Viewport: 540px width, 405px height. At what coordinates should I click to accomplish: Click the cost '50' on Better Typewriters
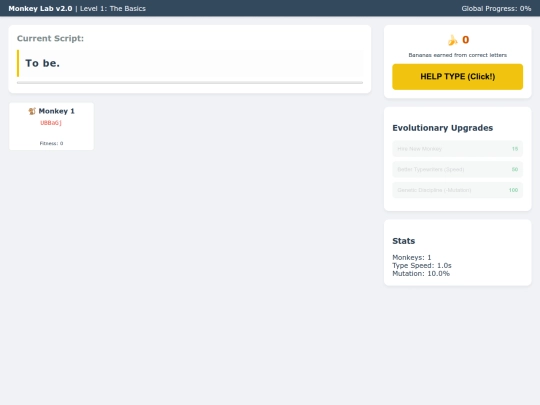(515, 169)
